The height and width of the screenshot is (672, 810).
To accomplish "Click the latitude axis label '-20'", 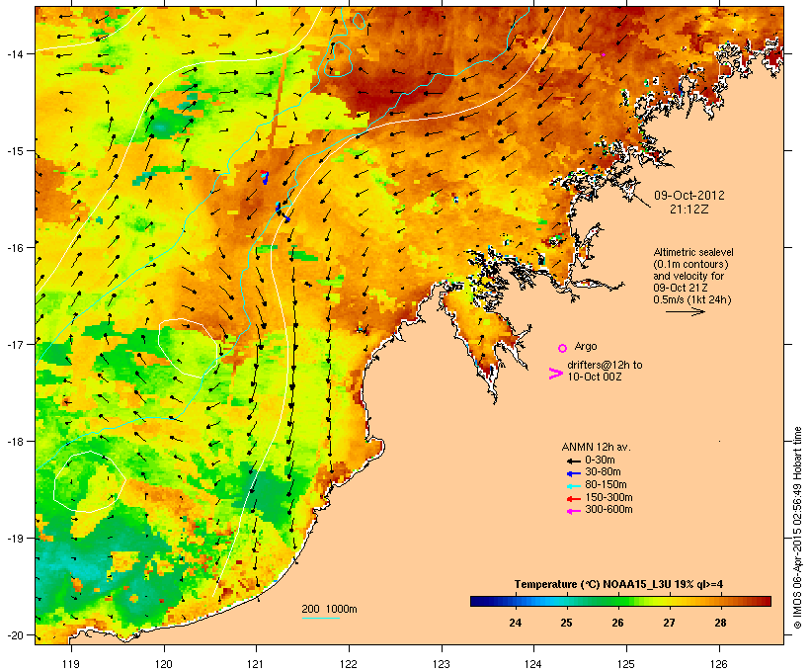I will (14, 635).
